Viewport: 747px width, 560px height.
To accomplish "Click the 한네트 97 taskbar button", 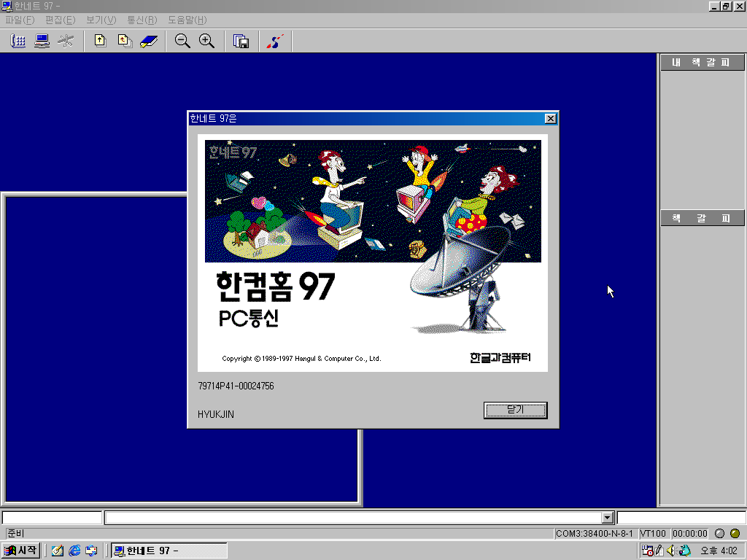I will pyautogui.click(x=169, y=551).
